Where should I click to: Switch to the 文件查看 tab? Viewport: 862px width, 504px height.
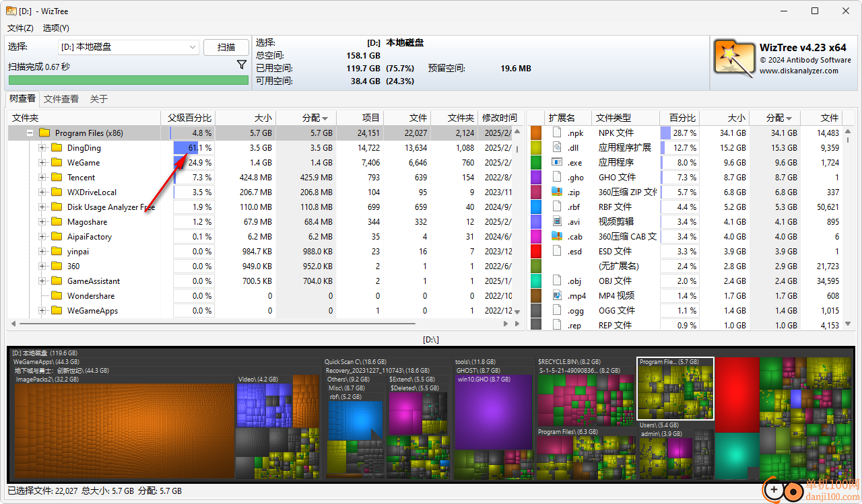pyautogui.click(x=61, y=99)
